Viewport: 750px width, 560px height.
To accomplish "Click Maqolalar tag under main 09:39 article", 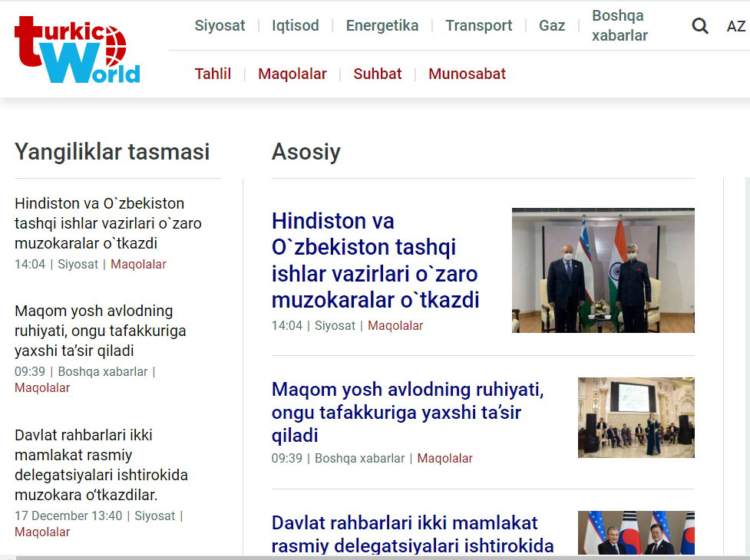I will [x=444, y=459].
